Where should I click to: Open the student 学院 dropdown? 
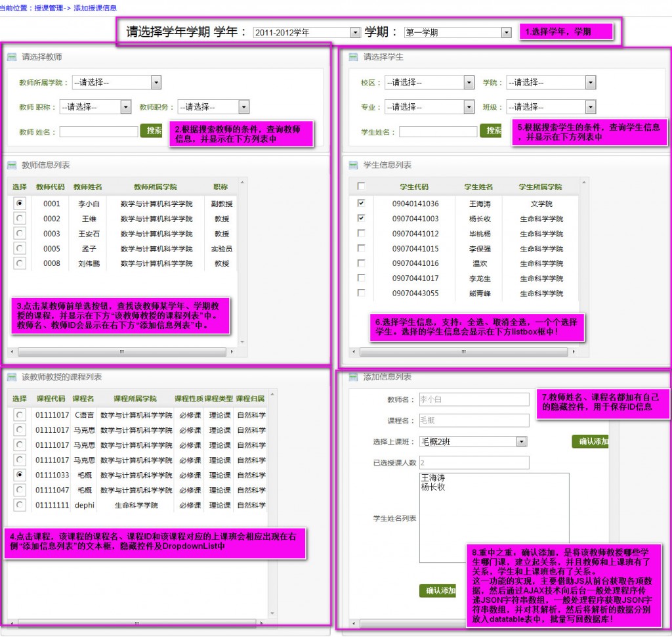click(551, 82)
